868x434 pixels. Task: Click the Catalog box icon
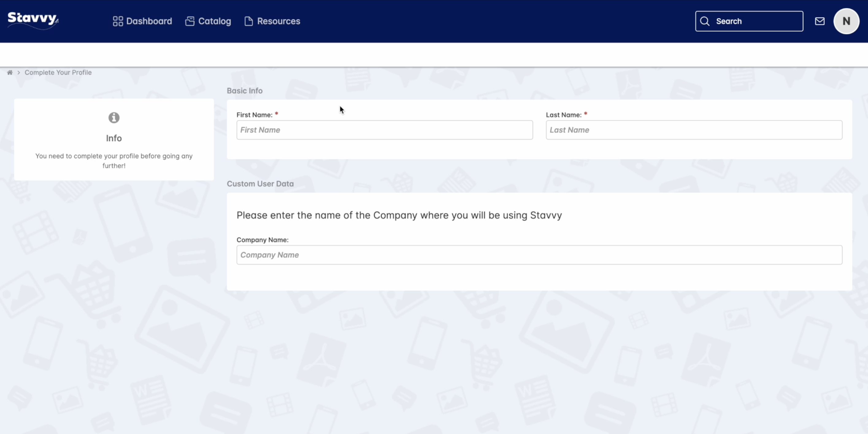190,21
